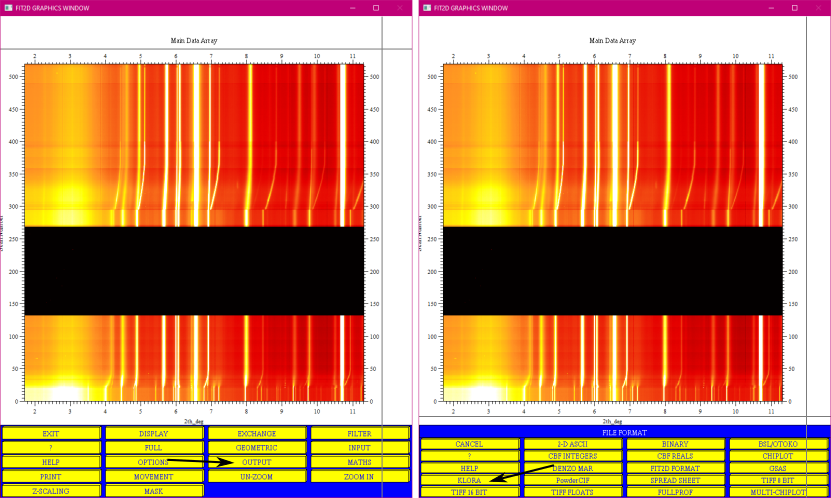Screen dimensions: 831x498
Task: Click the GEOMETRIC button
Action: [257, 448]
